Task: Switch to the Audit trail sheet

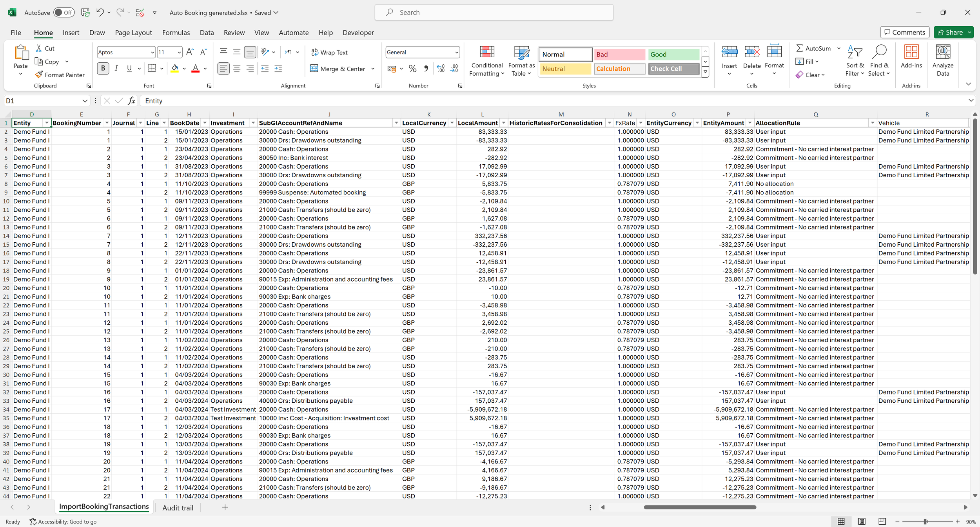Action: pos(178,508)
